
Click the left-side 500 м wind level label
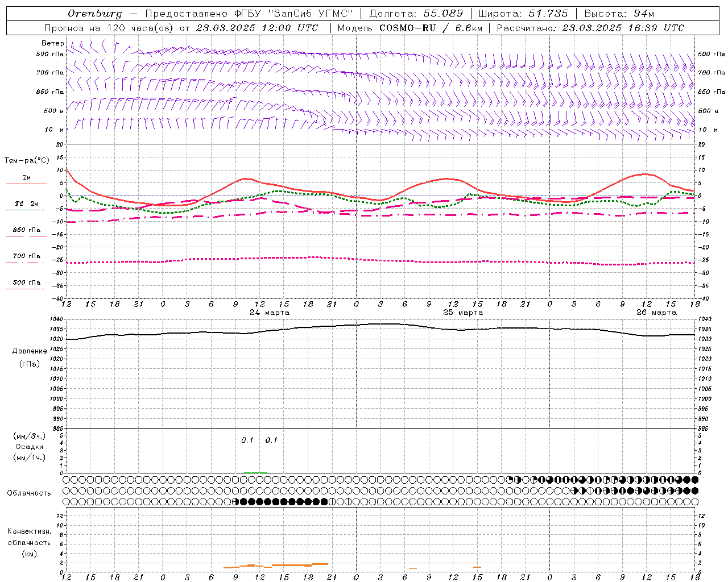(54, 111)
